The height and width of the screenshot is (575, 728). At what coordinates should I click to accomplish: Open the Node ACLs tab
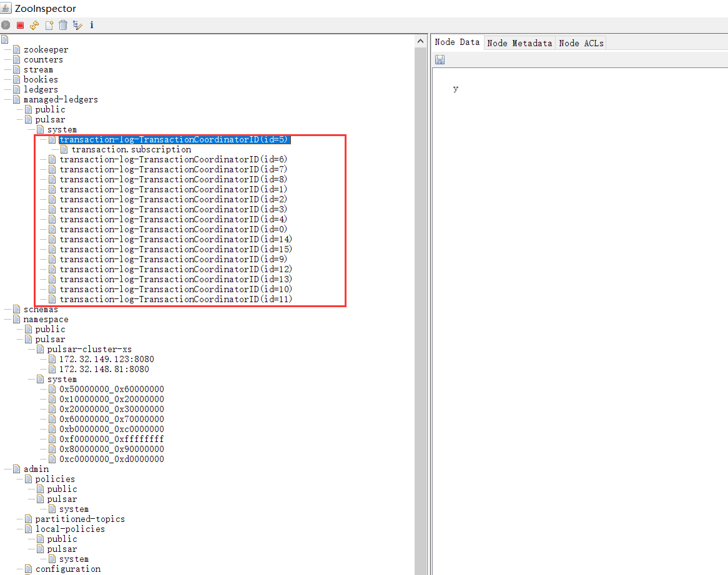pos(581,43)
